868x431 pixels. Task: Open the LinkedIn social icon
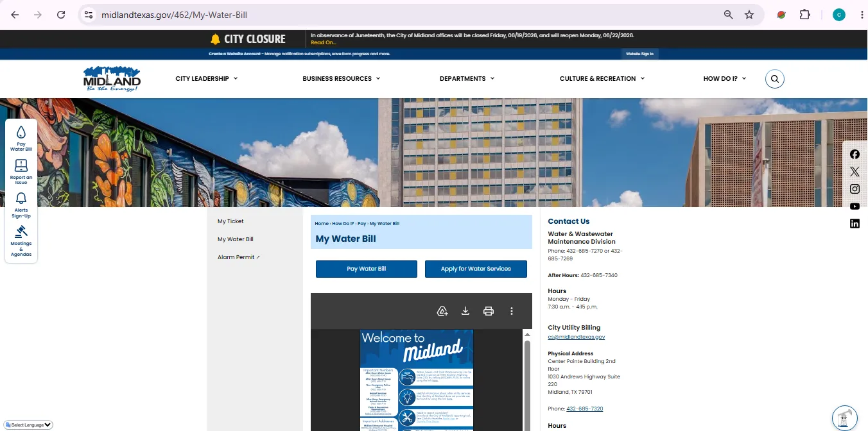(x=855, y=223)
